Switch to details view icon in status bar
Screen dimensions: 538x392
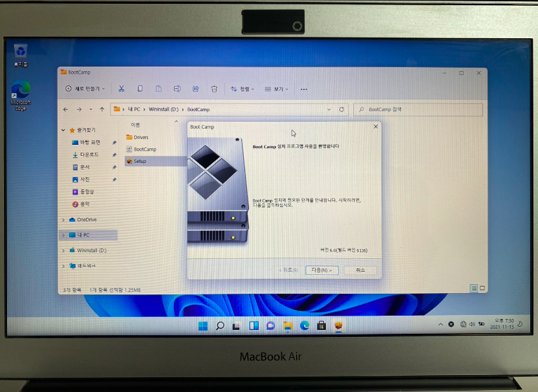point(474,289)
